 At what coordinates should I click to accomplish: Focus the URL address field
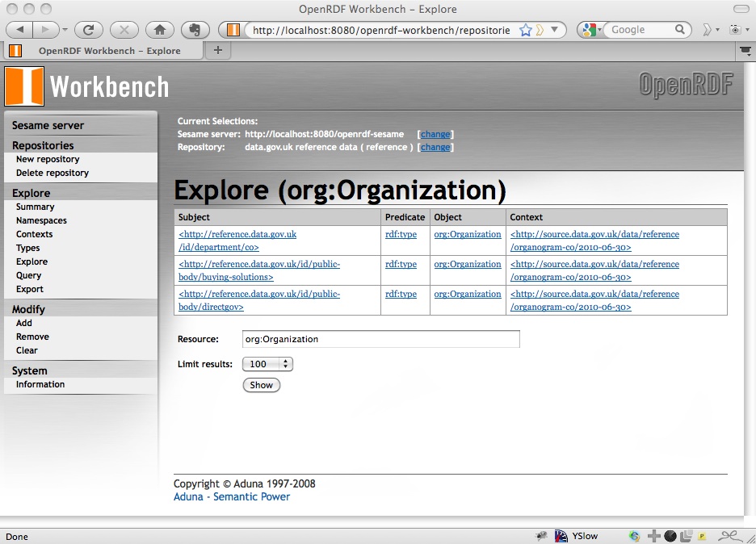click(381, 30)
